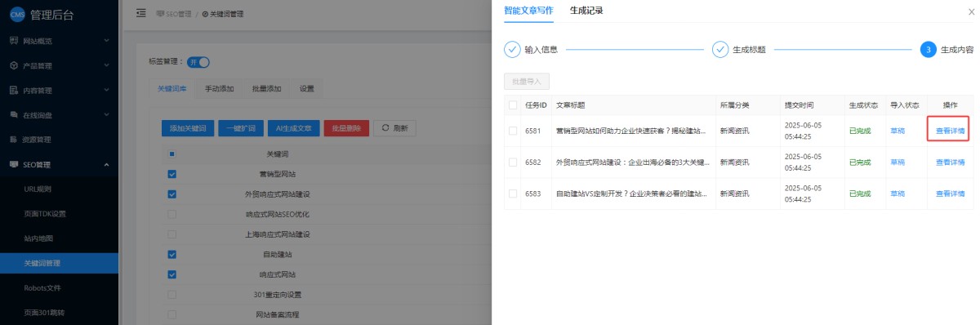The height and width of the screenshot is (325, 980).
Task: Click the sidebar collapse hamburger icon
Action: click(140, 13)
